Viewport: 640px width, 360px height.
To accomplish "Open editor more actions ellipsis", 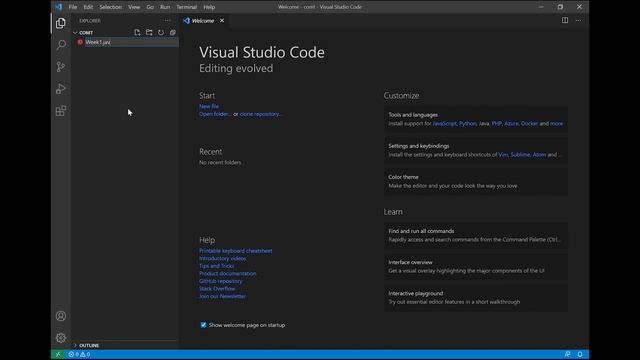I will (578, 20).
